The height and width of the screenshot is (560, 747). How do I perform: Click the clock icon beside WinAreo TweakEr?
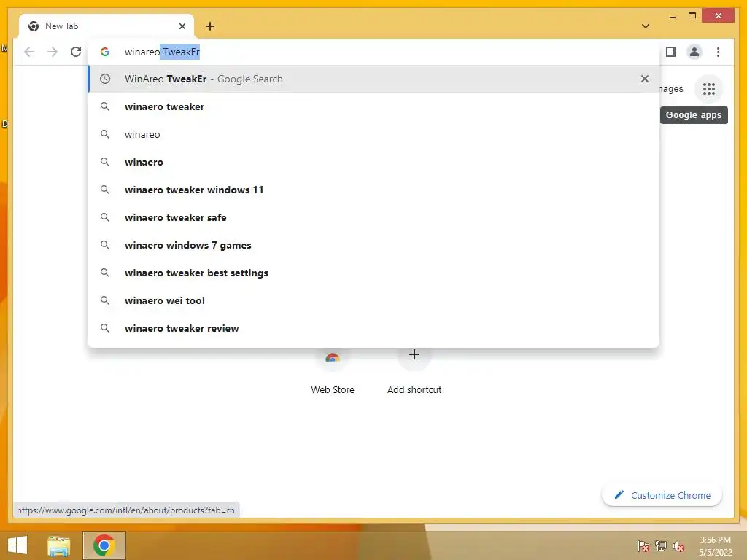[x=105, y=79]
